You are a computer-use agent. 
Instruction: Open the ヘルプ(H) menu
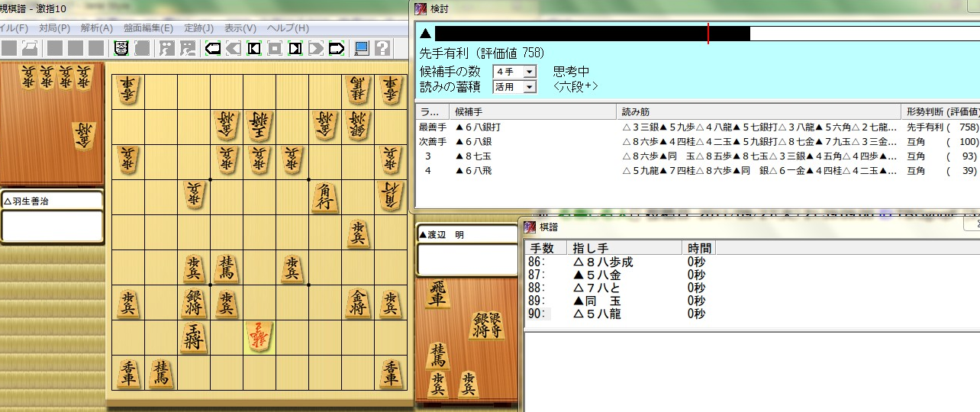tap(288, 28)
